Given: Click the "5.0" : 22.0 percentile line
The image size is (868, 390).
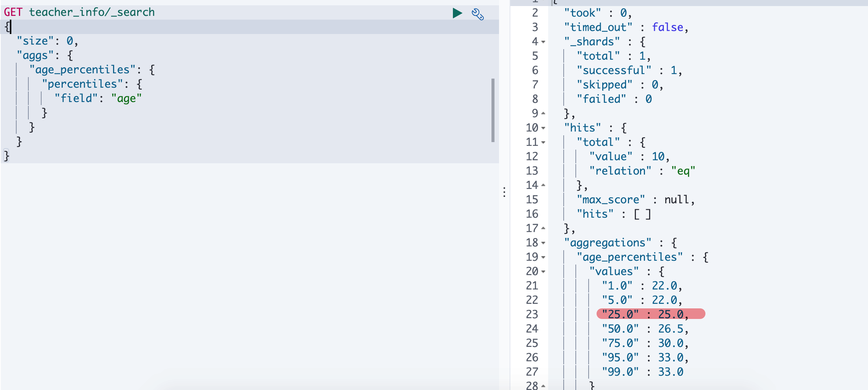Looking at the screenshot, I should click(x=642, y=300).
